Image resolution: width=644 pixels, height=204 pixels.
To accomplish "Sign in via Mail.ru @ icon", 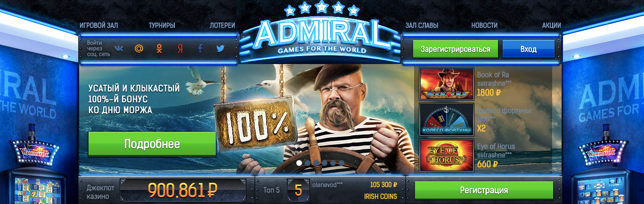I will tap(139, 49).
